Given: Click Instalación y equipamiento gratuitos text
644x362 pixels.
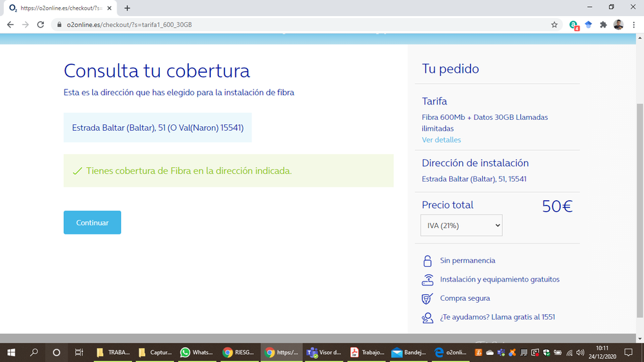Looking at the screenshot, I should click(x=500, y=279).
